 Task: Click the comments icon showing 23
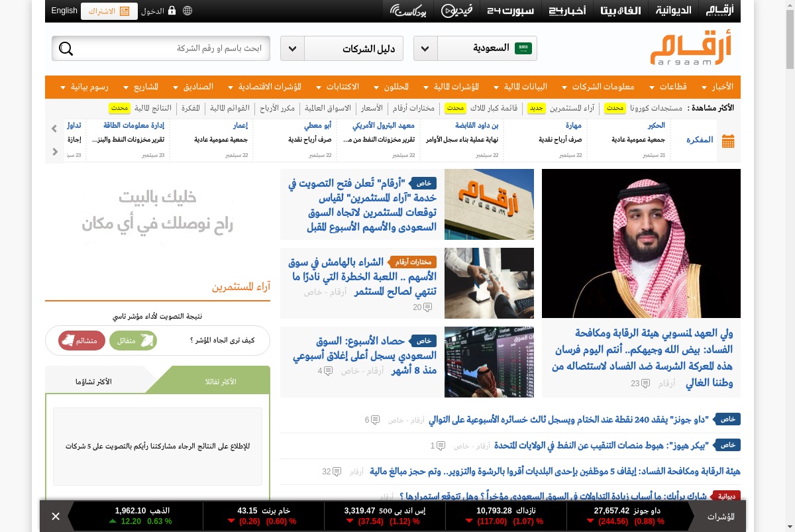coord(645,384)
